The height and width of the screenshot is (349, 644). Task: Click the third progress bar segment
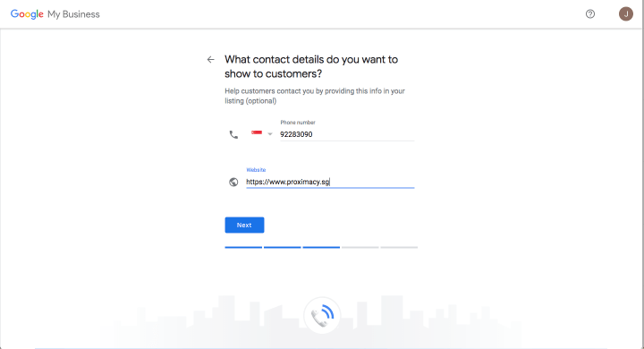pos(321,248)
